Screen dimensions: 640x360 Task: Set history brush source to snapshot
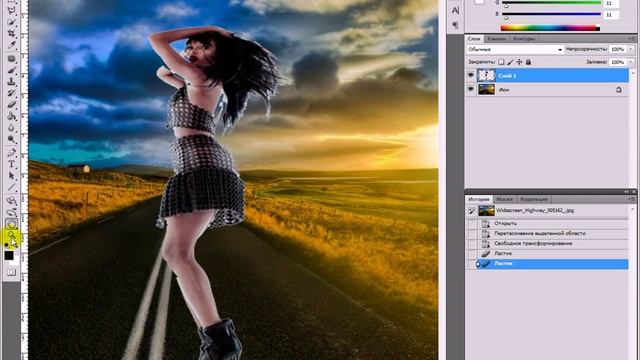tap(471, 211)
